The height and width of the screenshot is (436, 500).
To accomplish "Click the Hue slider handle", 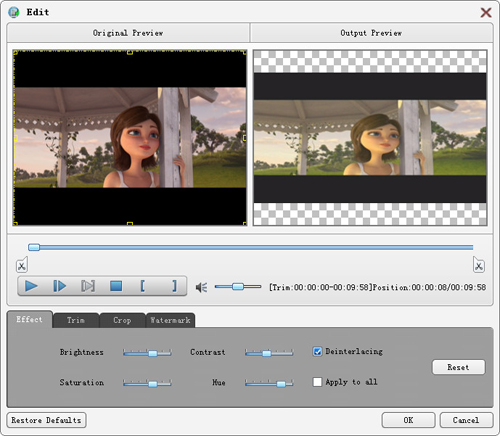I will [281, 384].
